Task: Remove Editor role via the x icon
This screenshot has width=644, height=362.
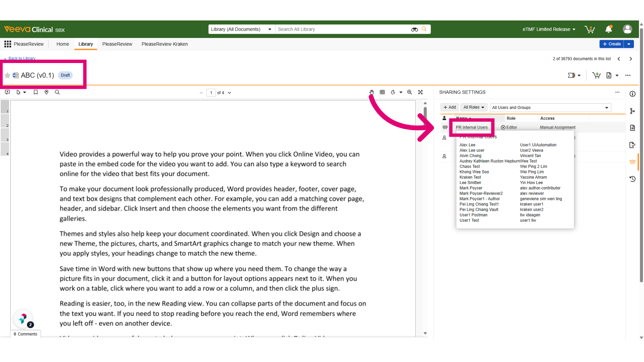Action: 503,127
